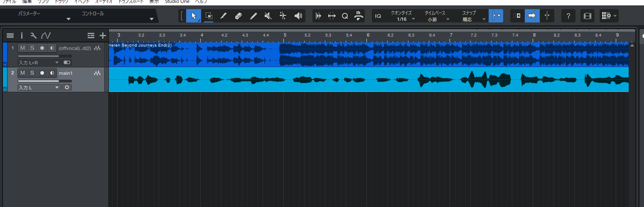Select the Eraser tool

pos(238,16)
